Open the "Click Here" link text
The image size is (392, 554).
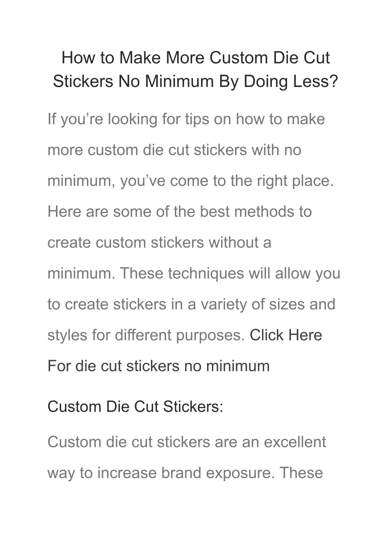286,335
